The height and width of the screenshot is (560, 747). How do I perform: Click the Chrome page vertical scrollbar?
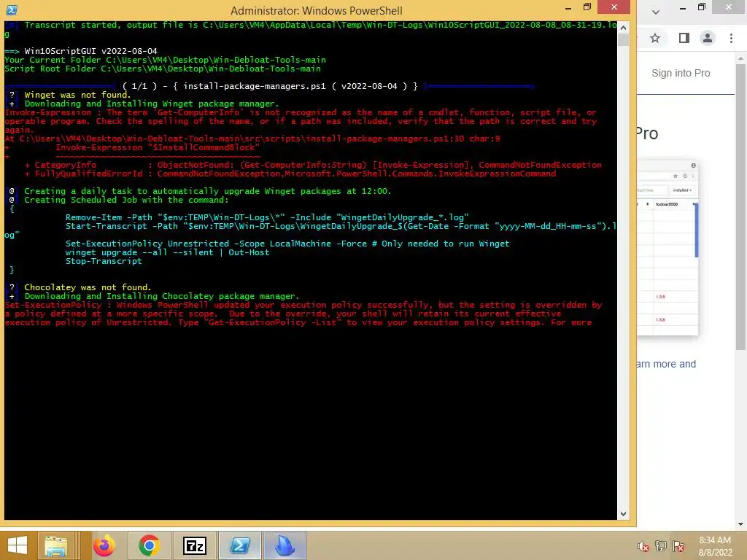coord(740,207)
